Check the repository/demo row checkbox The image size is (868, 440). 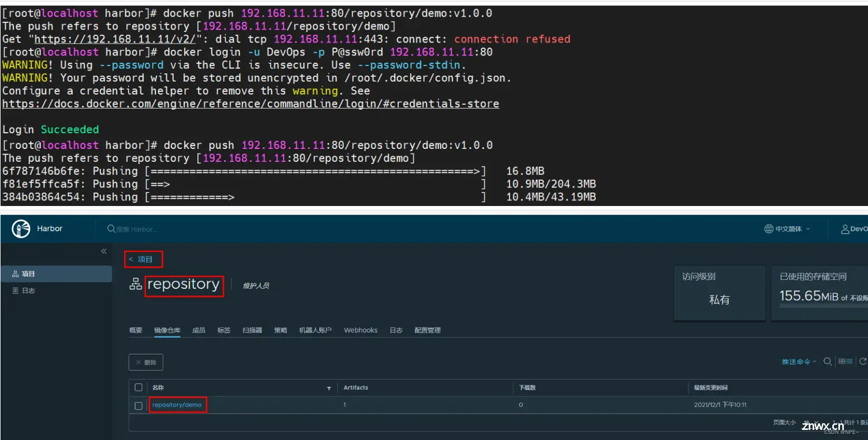tap(139, 405)
